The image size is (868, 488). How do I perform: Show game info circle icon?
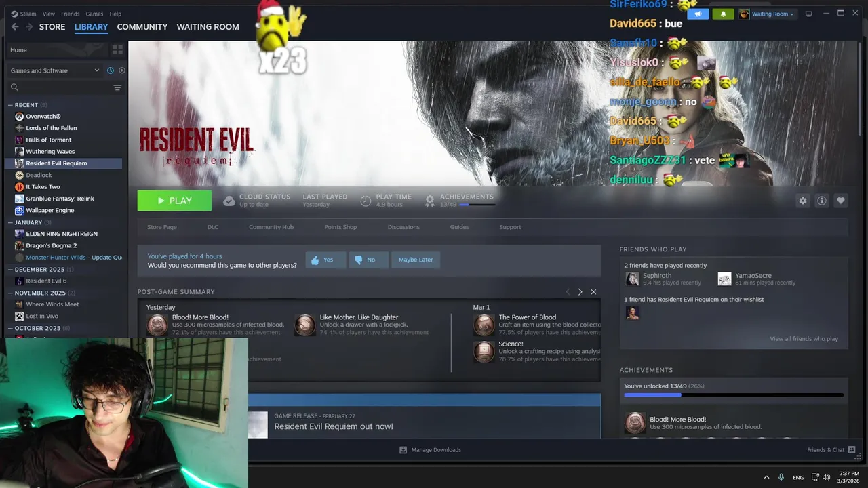click(822, 201)
